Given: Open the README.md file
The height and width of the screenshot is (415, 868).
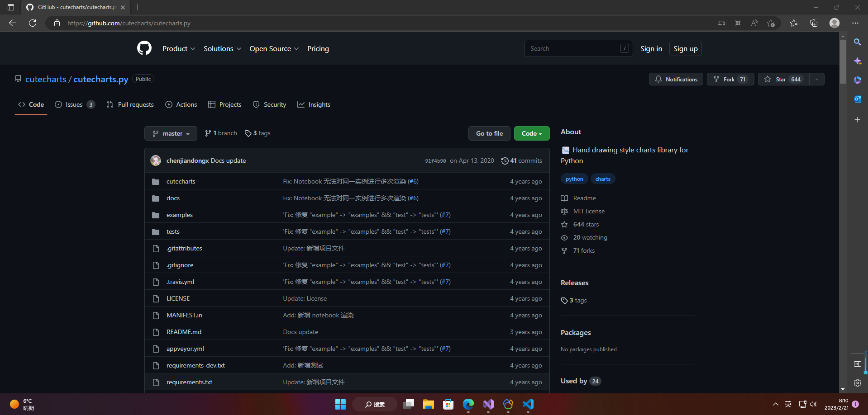Looking at the screenshot, I should click(x=184, y=332).
